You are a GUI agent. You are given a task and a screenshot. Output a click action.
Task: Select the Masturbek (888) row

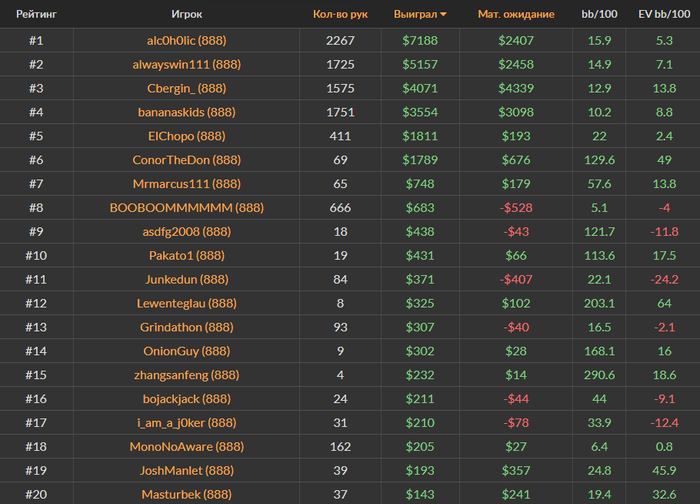186,494
